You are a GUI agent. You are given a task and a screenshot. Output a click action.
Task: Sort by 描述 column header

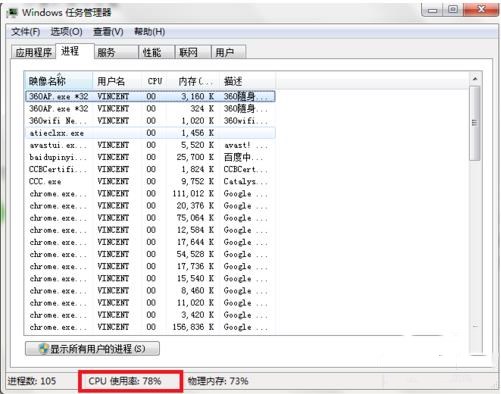pyautogui.click(x=247, y=81)
